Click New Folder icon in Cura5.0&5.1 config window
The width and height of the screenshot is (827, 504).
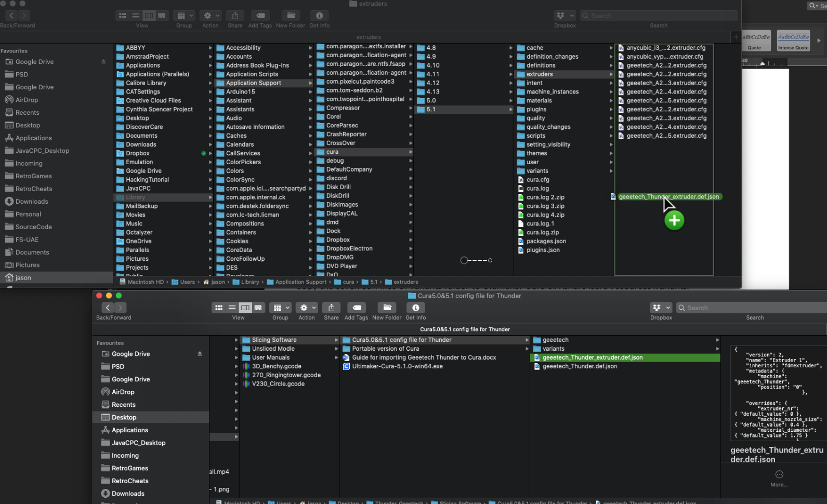pyautogui.click(x=387, y=308)
